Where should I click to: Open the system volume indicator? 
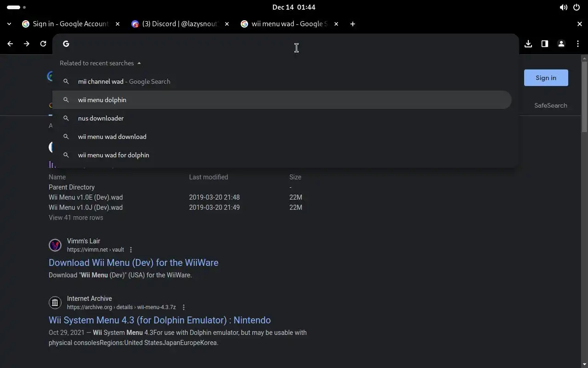563,7
